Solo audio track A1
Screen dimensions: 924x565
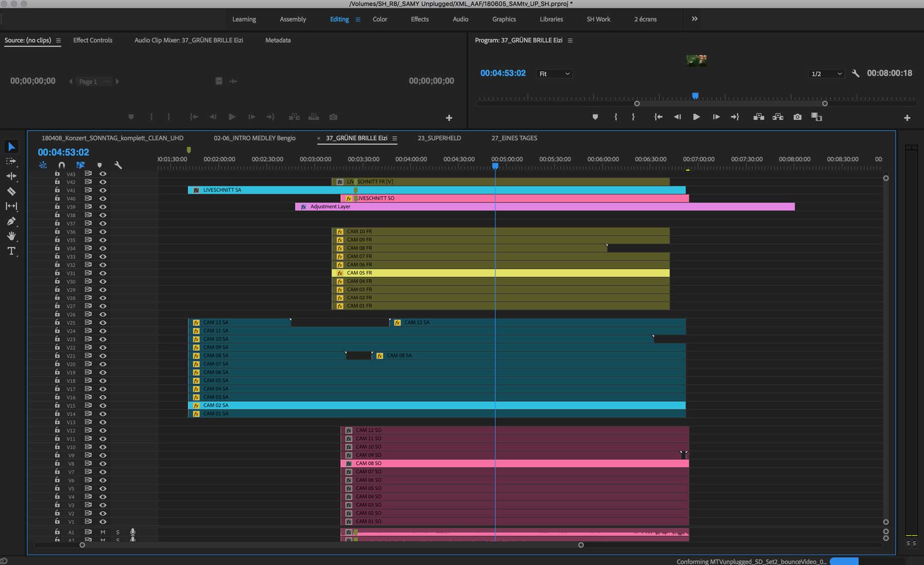click(x=118, y=532)
